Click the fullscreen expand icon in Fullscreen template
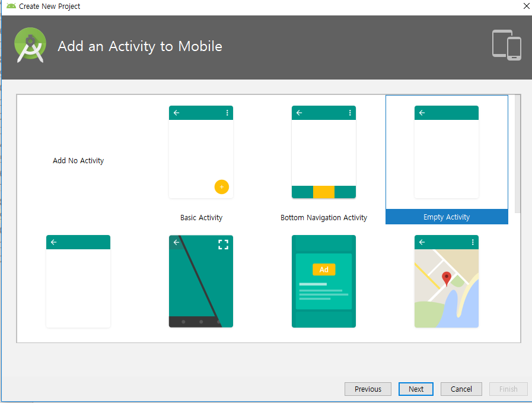Image resolution: width=532 pixels, height=403 pixels. pyautogui.click(x=223, y=245)
